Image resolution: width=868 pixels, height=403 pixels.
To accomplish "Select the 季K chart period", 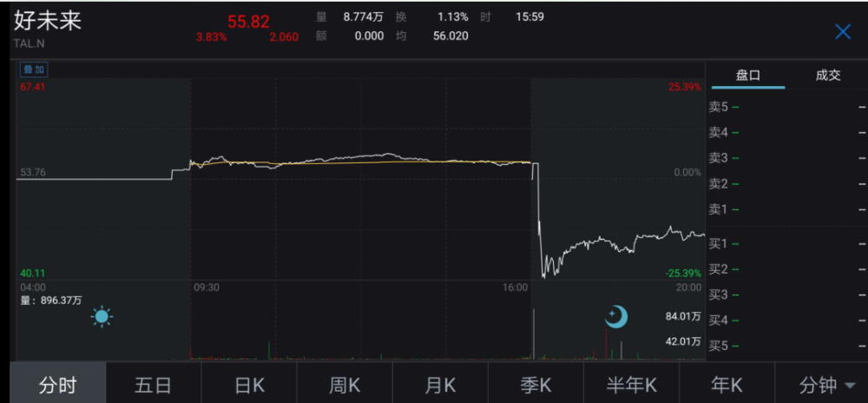I will 536,385.
